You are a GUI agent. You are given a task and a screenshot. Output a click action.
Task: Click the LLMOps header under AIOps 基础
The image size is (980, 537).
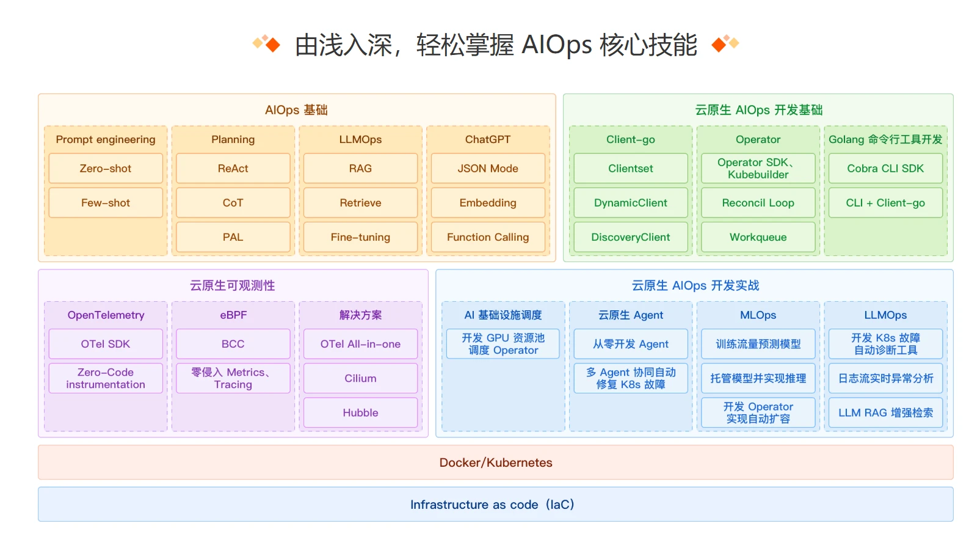361,139
